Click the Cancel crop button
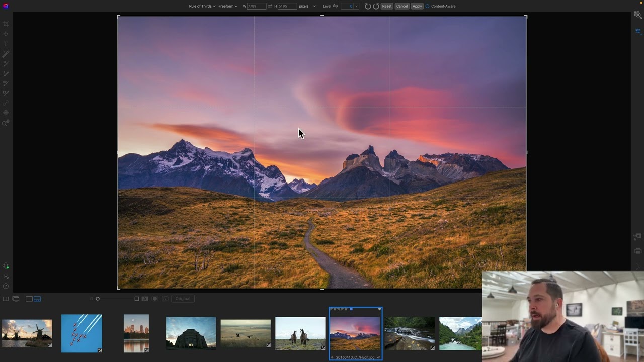Image resolution: width=644 pixels, height=362 pixels. tap(401, 6)
